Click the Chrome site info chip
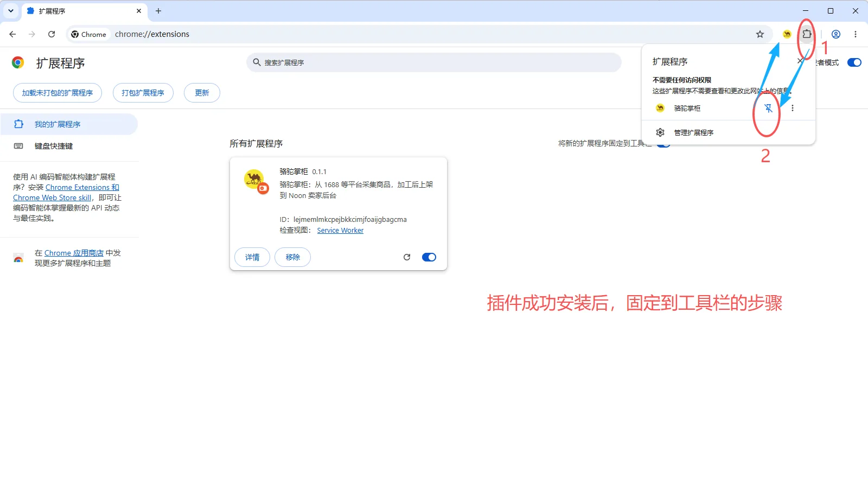This screenshot has height=485, width=868. pos(88,34)
